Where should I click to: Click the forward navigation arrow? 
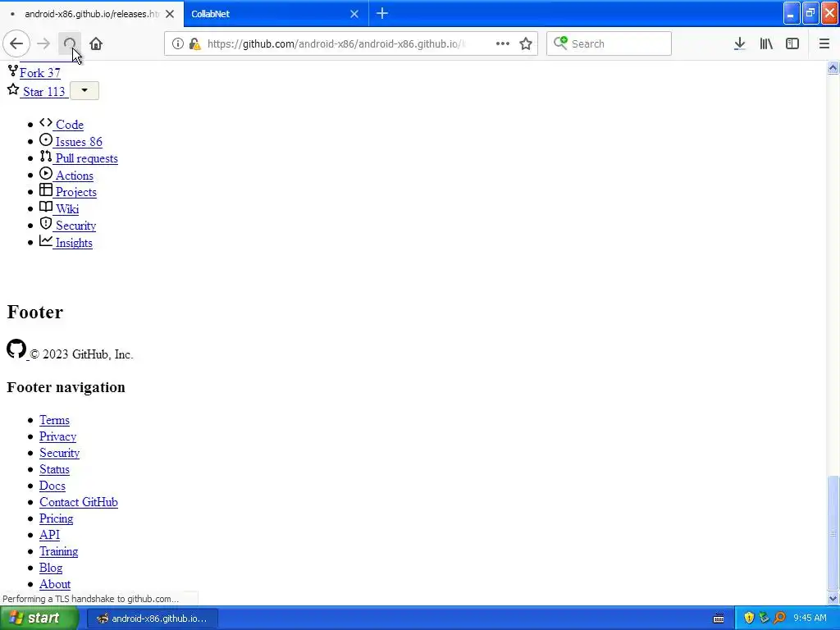coord(43,43)
